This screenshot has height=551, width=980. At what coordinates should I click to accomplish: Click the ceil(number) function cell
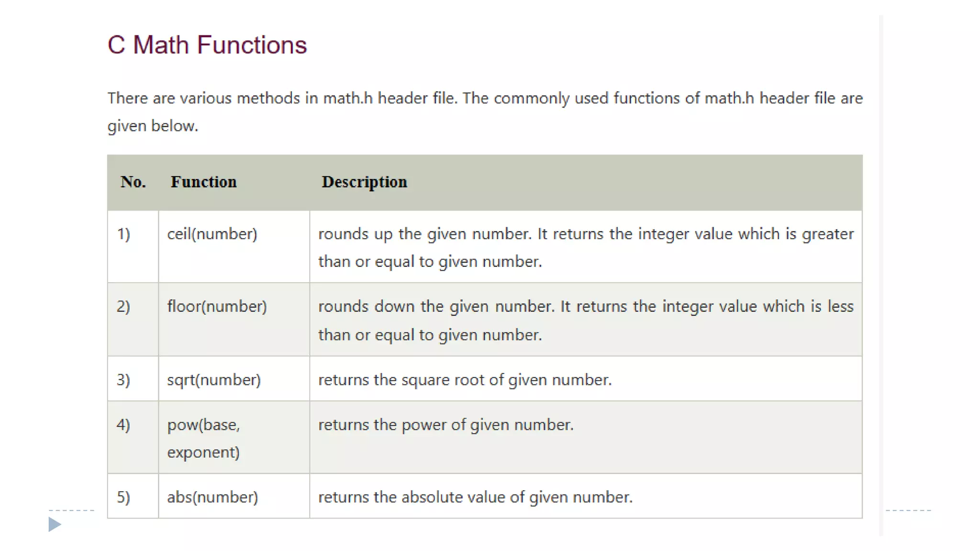pos(234,247)
